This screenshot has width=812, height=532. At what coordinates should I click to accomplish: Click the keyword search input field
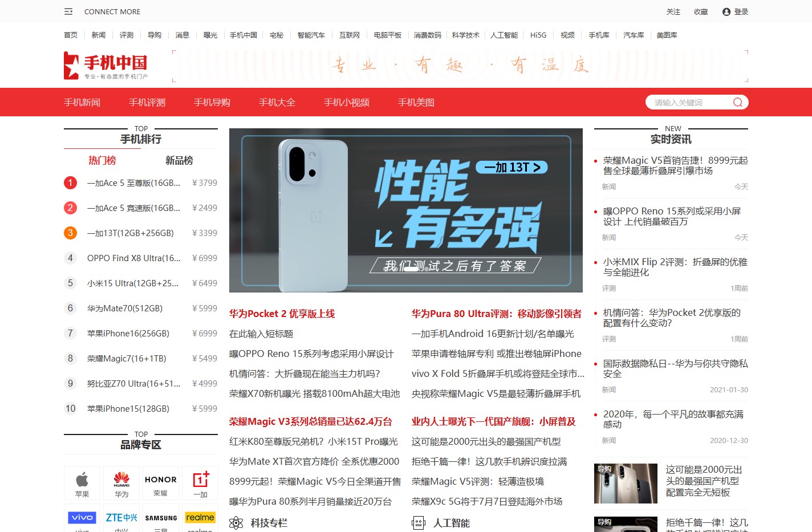pos(690,102)
